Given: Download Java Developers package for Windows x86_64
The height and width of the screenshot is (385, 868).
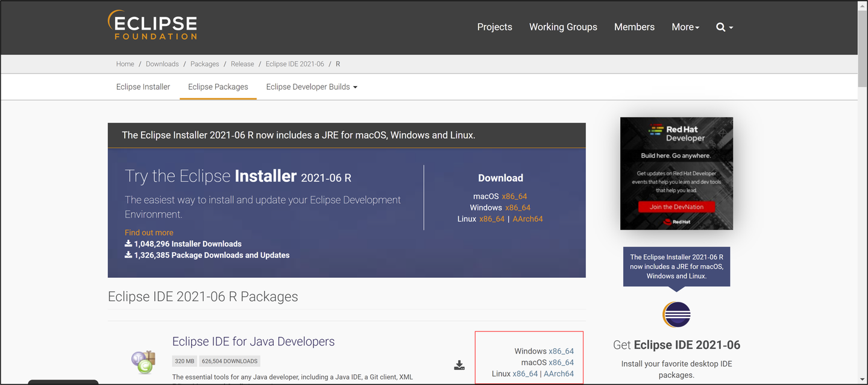Looking at the screenshot, I should click(x=561, y=351).
